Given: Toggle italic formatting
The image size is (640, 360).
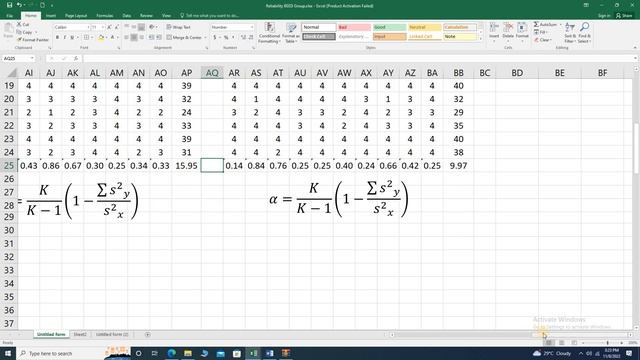Looking at the screenshot, I should [x=64, y=38].
